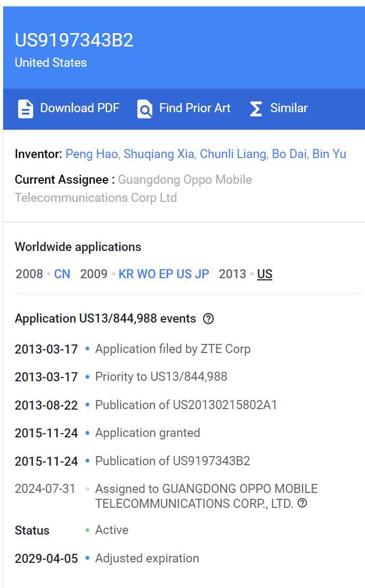Click the Similar sigma icon
Screen dimensions: 365x588
pyautogui.click(x=256, y=109)
